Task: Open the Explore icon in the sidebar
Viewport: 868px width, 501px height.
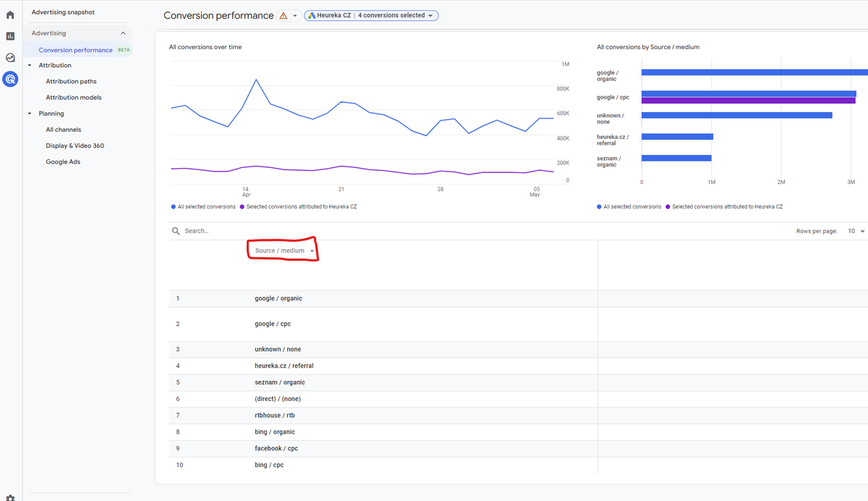Action: [x=10, y=56]
